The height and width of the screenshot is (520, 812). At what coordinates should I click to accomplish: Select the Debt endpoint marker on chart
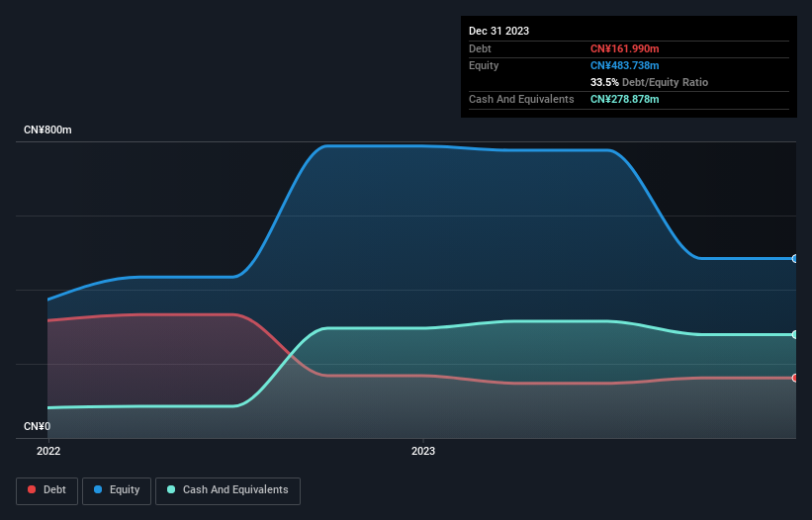pyautogui.click(x=795, y=379)
